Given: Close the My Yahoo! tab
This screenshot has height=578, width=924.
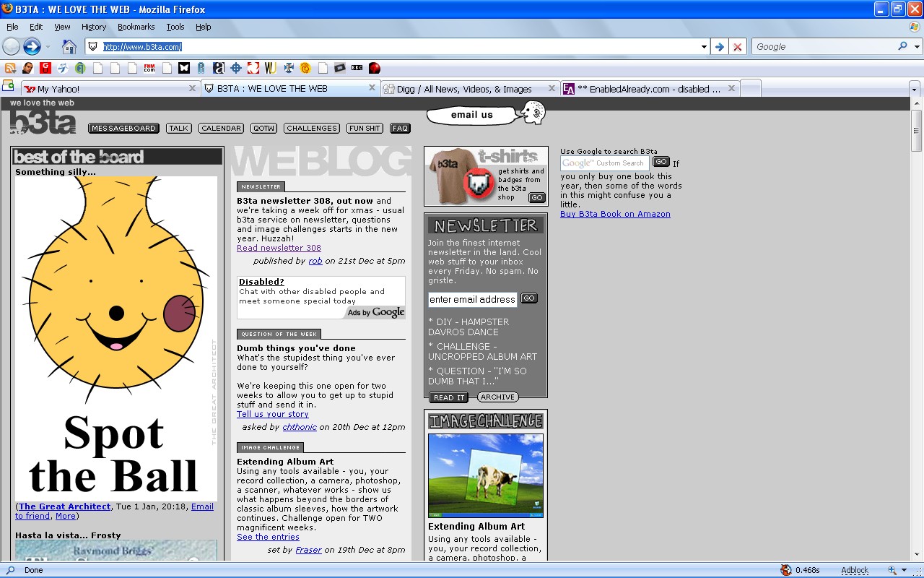Looking at the screenshot, I should tap(192, 88).
